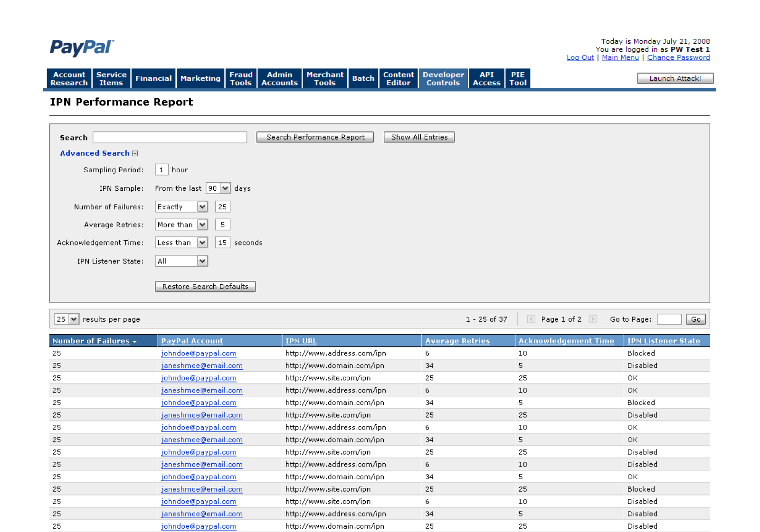Go to next page arrow icon
The image size is (760, 532).
pos(593,319)
